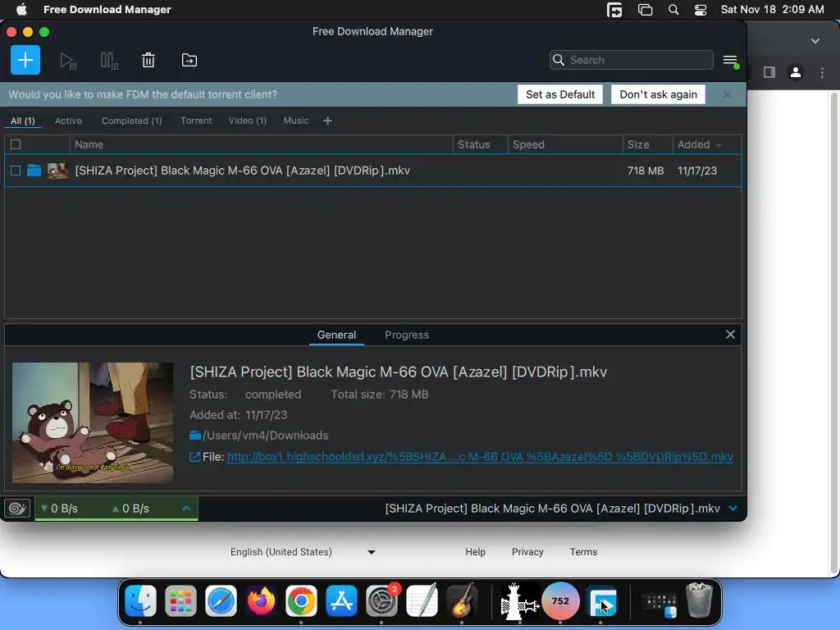The height and width of the screenshot is (630, 840).
Task: Open Free Download Manager dock icon
Action: click(602, 600)
